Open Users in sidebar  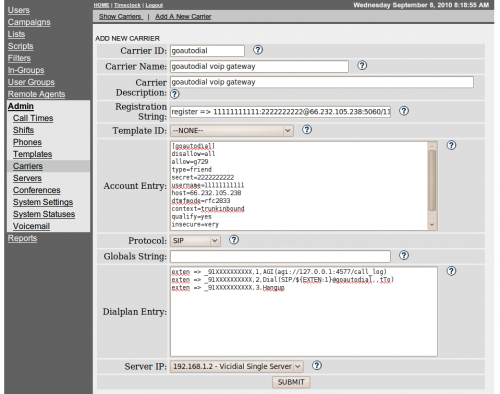click(x=19, y=10)
